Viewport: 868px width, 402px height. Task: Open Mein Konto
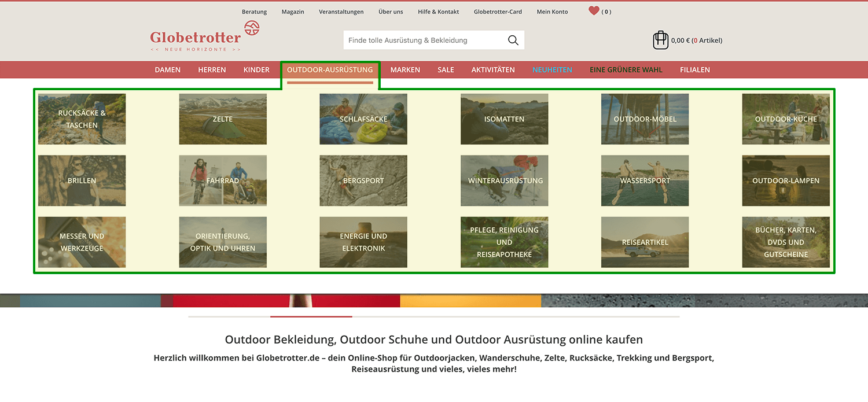point(552,12)
